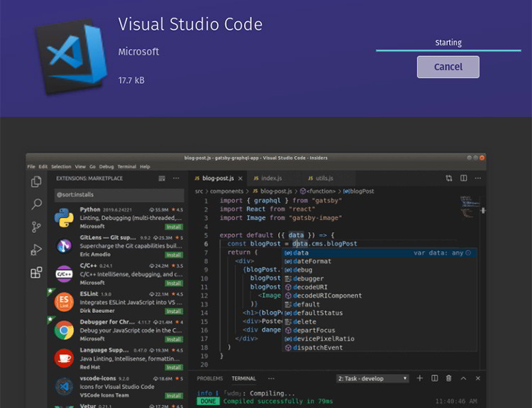Screen dimensions: 532x408
Task: Click the Open Changes compare icon
Action: 449,178
